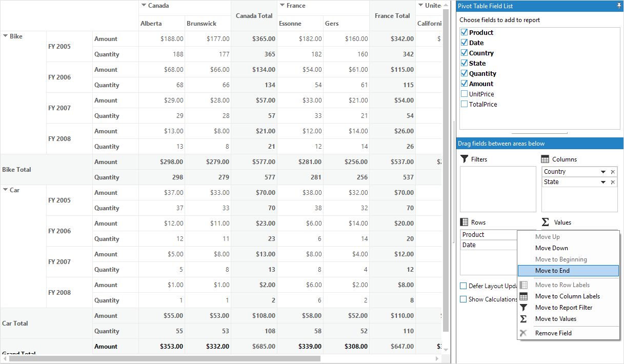
Task: Collapse the United column group arrow
Action: click(x=420, y=6)
